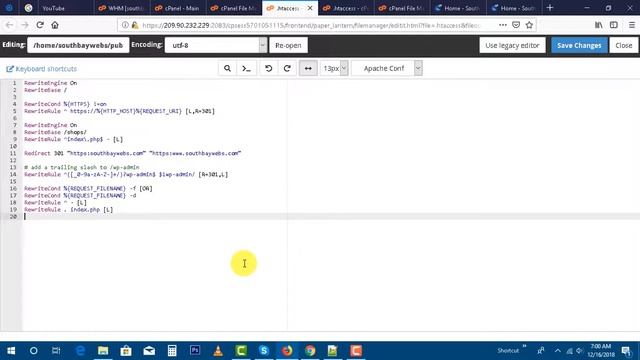Go forward in the browser

(24, 25)
